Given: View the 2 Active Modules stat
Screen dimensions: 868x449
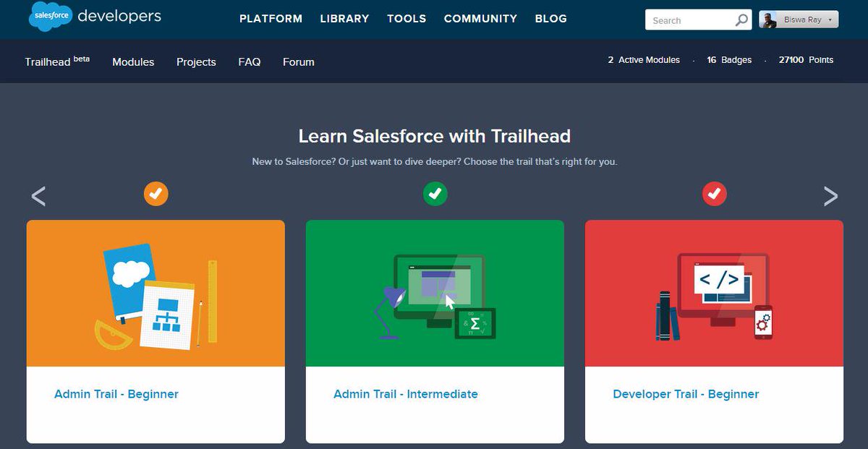Looking at the screenshot, I should point(644,60).
